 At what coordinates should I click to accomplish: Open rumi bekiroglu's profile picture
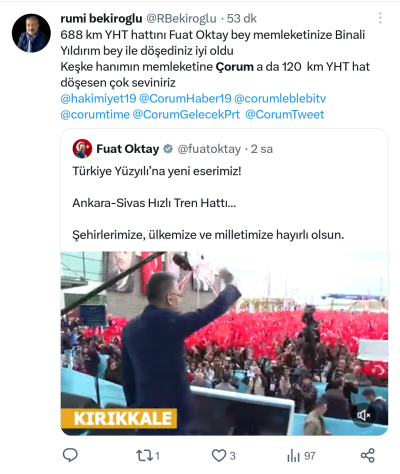(31, 33)
